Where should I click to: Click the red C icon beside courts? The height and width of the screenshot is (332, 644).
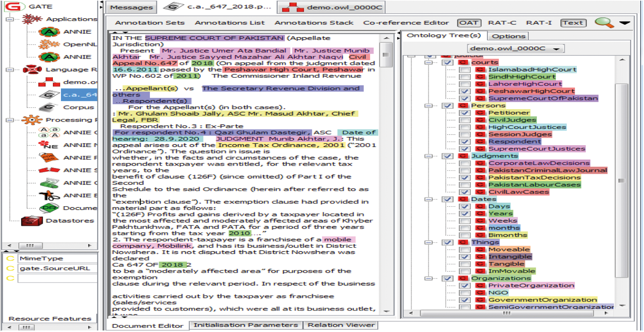(x=463, y=62)
